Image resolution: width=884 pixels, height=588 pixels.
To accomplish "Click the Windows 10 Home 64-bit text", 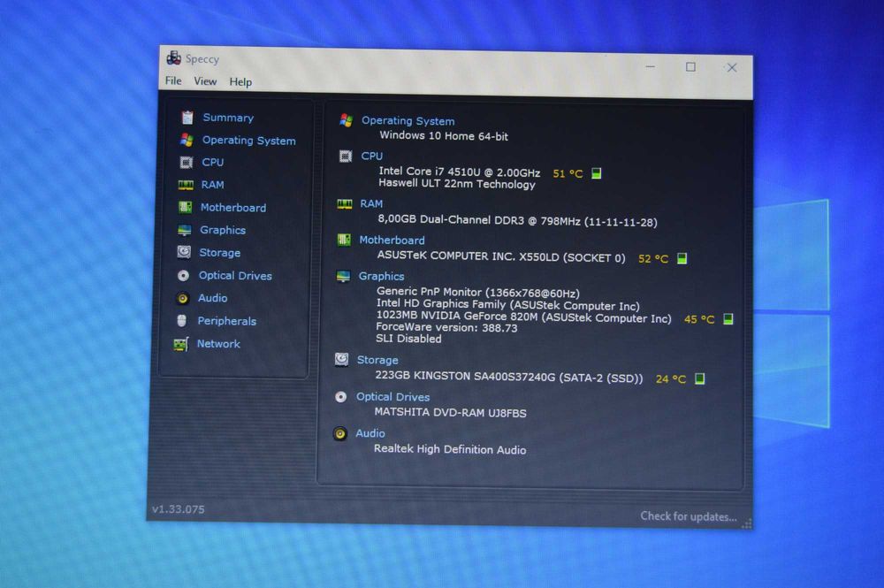I will coord(444,136).
